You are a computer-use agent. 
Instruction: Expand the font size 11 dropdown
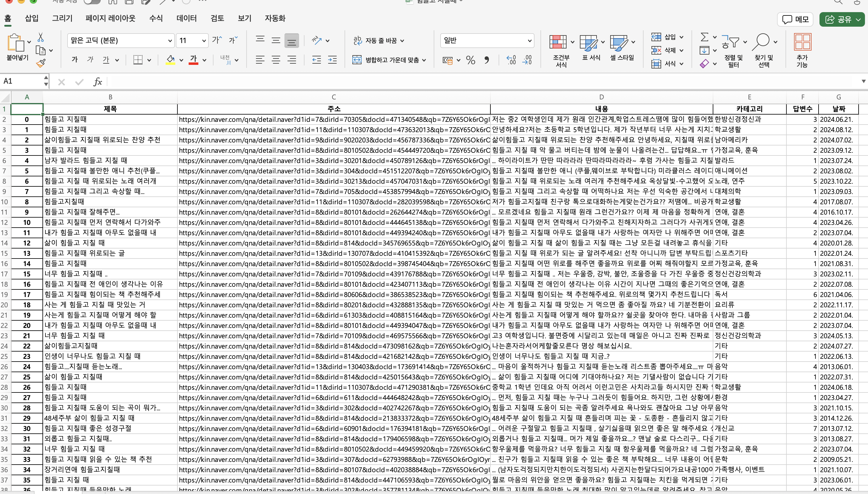[x=204, y=41]
